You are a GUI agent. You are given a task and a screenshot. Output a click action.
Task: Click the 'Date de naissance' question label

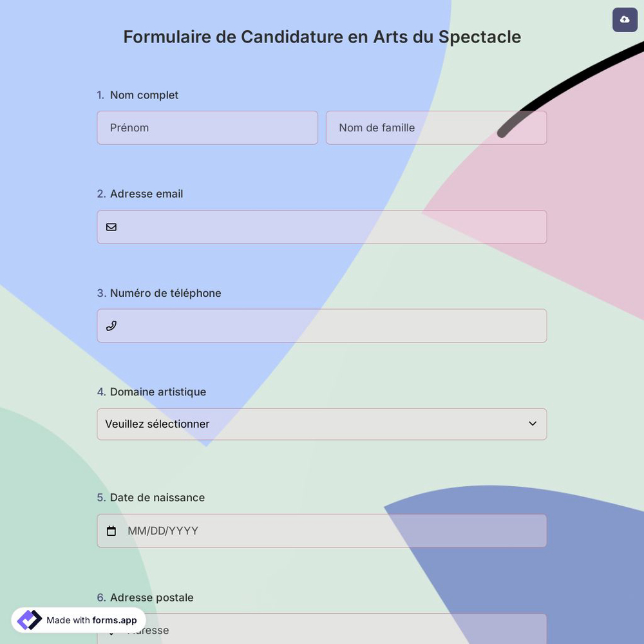click(x=157, y=497)
